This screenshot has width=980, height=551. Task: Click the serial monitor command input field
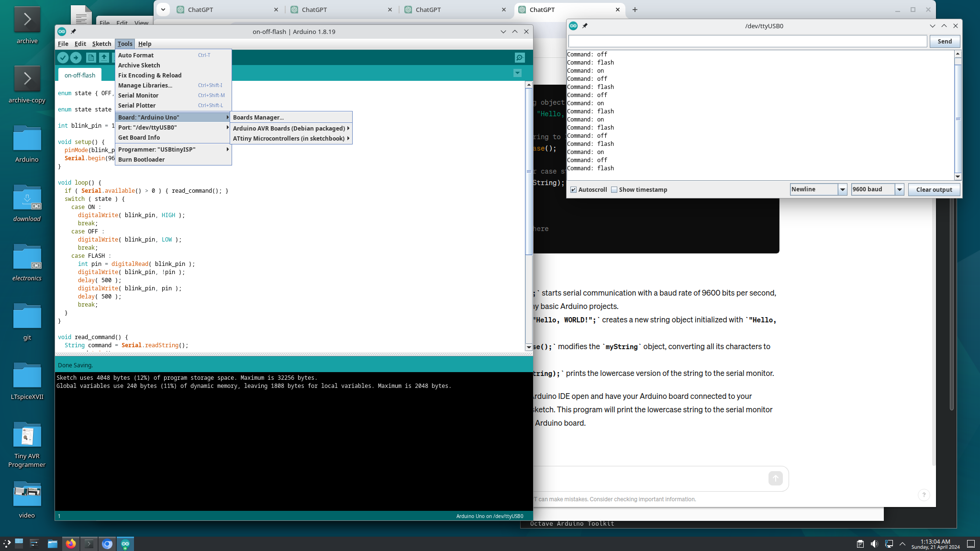[747, 42]
